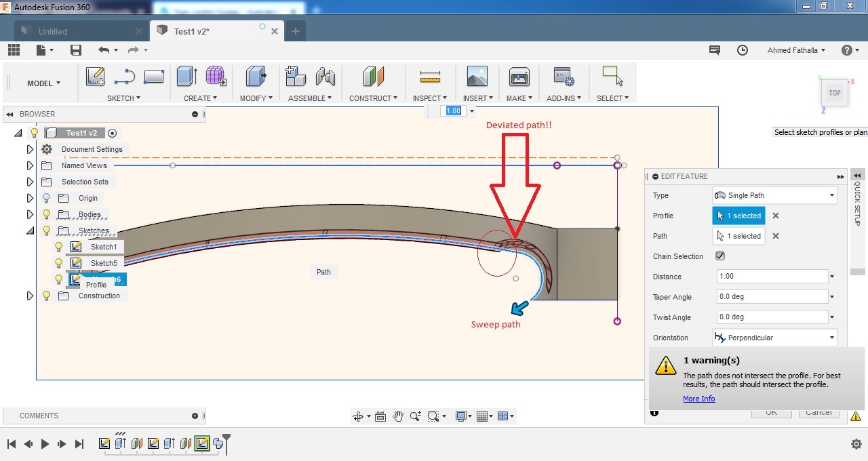Jump to timeline end with last marker control
868x461 pixels.
[x=79, y=443]
